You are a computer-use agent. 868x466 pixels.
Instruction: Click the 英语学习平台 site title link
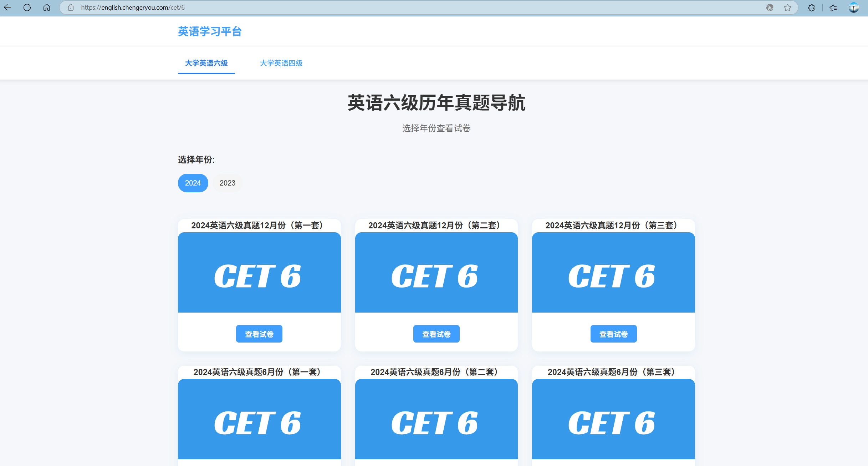tap(210, 31)
